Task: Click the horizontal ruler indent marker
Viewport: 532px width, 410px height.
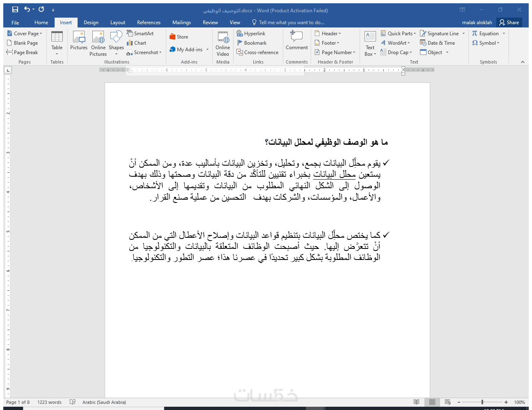Action: (403, 71)
